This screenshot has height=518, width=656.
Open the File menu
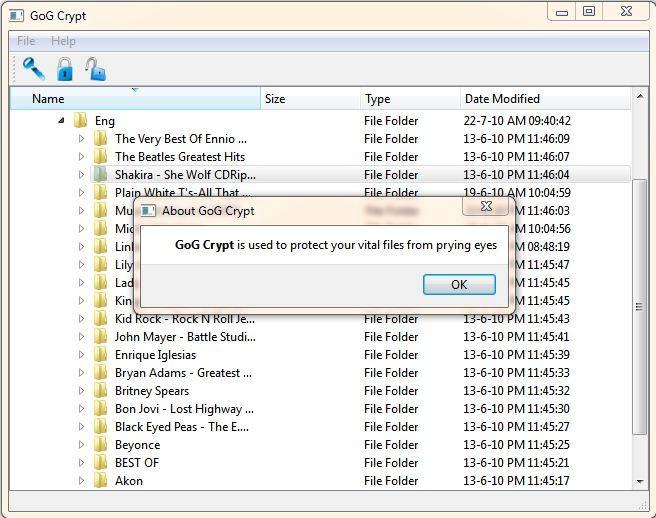pyautogui.click(x=26, y=41)
